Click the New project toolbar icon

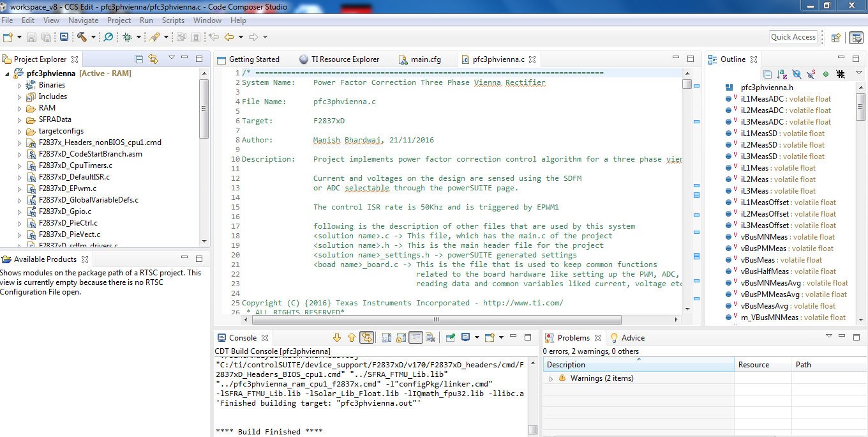click(8, 37)
